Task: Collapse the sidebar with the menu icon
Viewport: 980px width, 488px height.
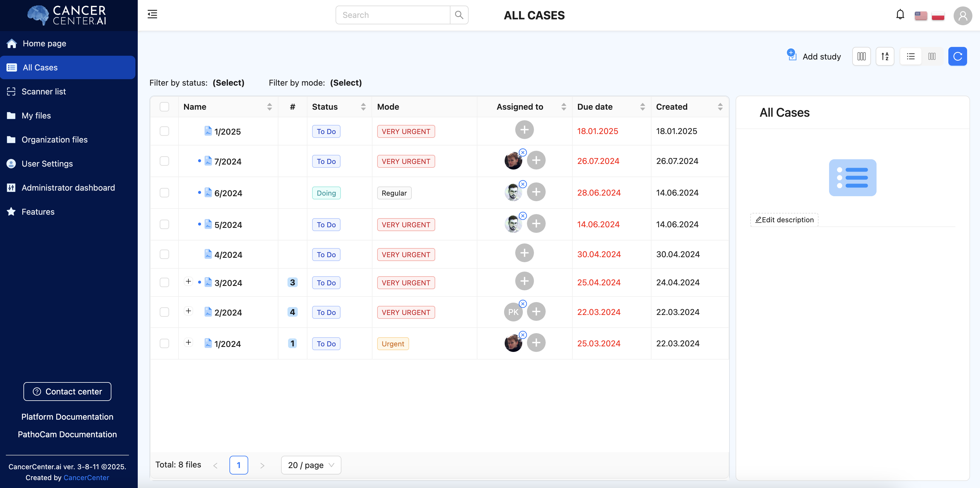Action: (x=152, y=14)
